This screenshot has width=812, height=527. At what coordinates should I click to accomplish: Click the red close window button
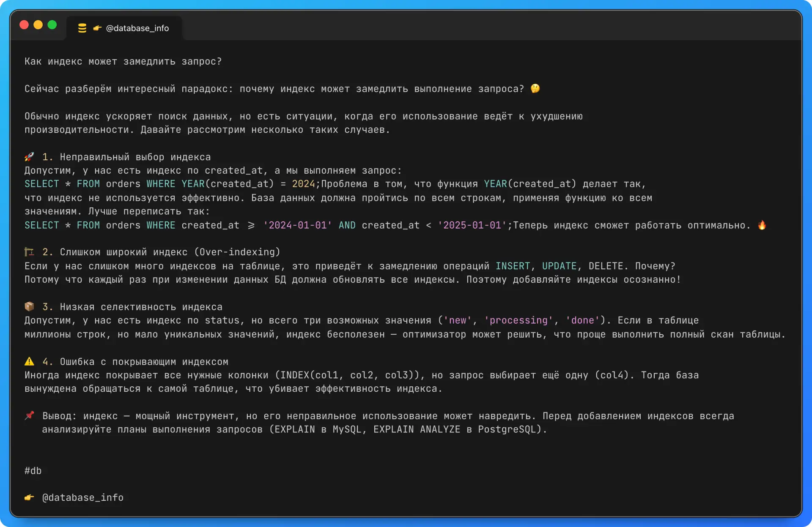click(24, 25)
